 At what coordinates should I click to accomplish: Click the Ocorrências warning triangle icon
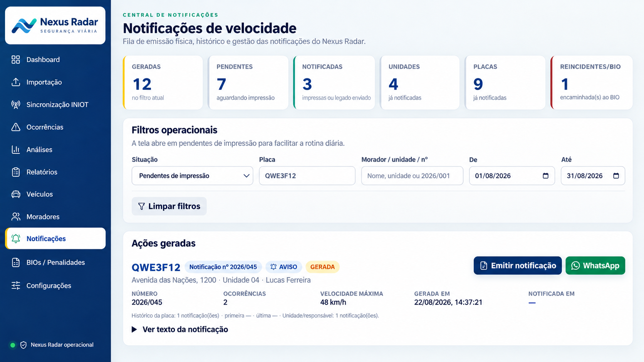pyautogui.click(x=16, y=127)
